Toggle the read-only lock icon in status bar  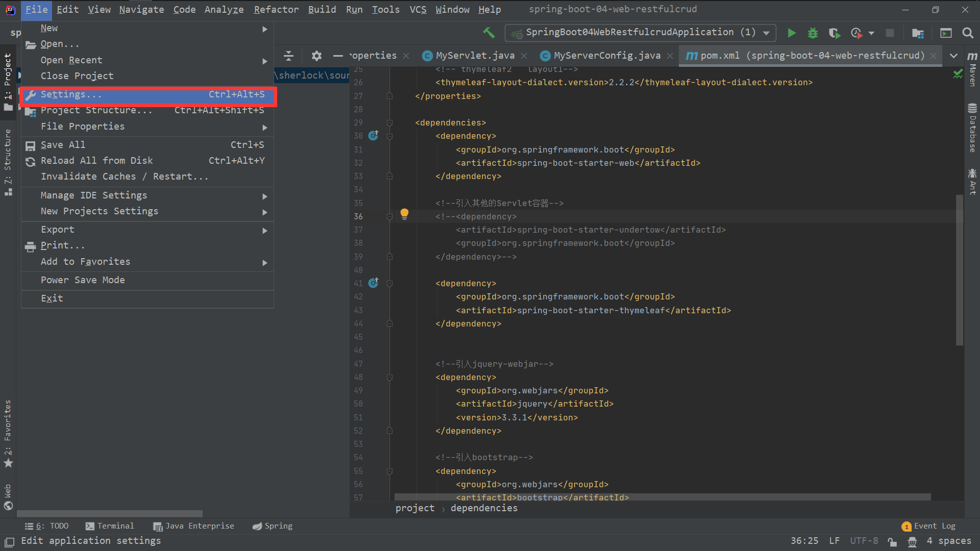click(x=892, y=541)
